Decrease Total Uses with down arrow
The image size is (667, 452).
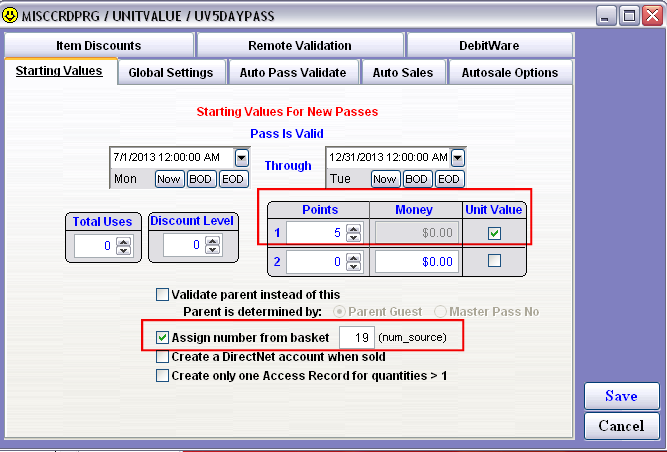[x=124, y=250]
